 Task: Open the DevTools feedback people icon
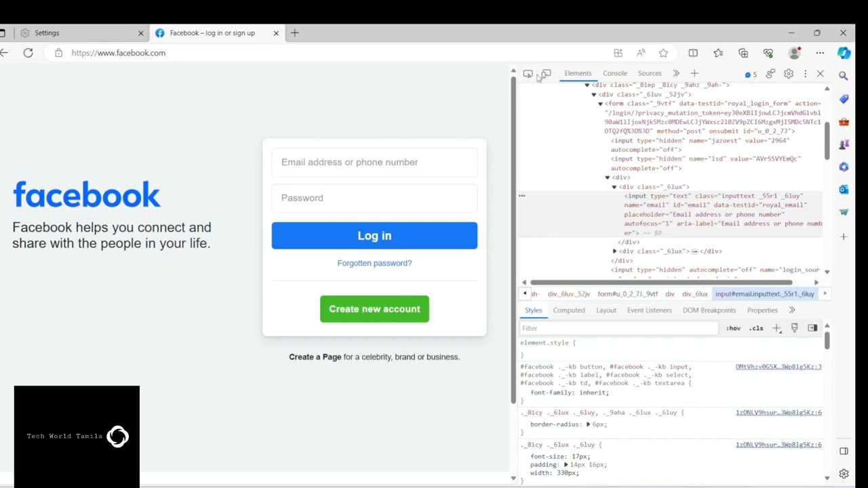click(x=771, y=74)
